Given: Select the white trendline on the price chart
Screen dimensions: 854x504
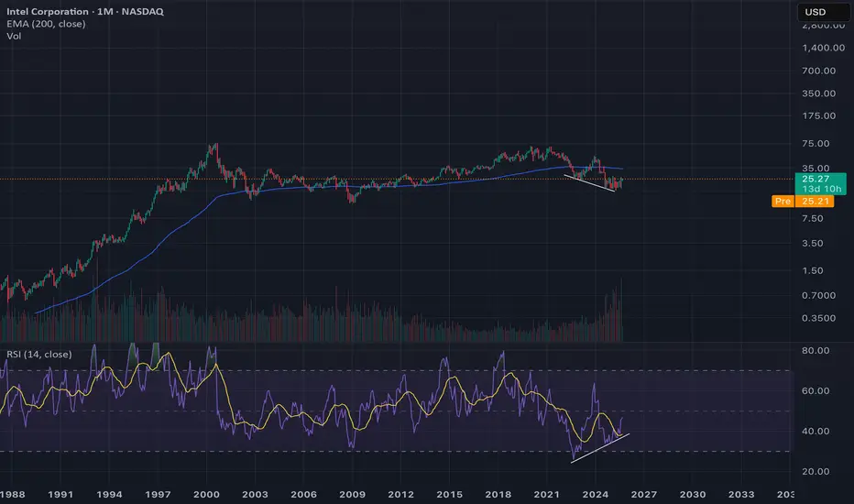Looking at the screenshot, I should click(589, 183).
